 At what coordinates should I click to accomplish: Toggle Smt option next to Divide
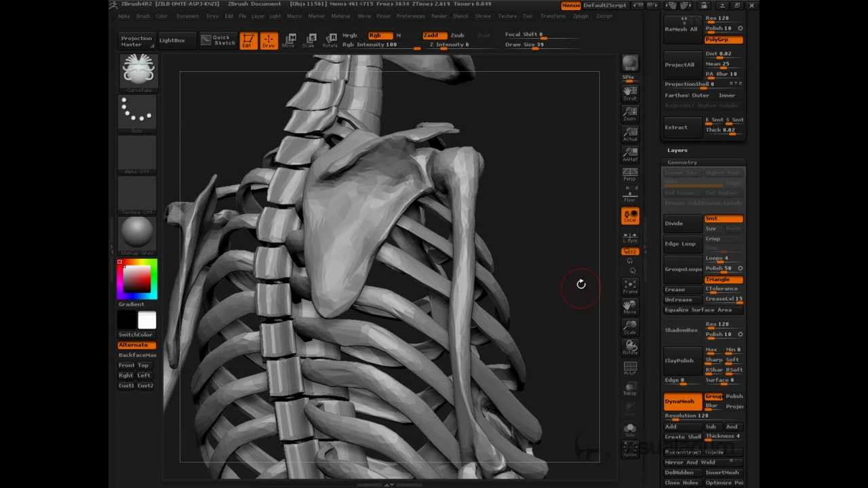point(724,219)
